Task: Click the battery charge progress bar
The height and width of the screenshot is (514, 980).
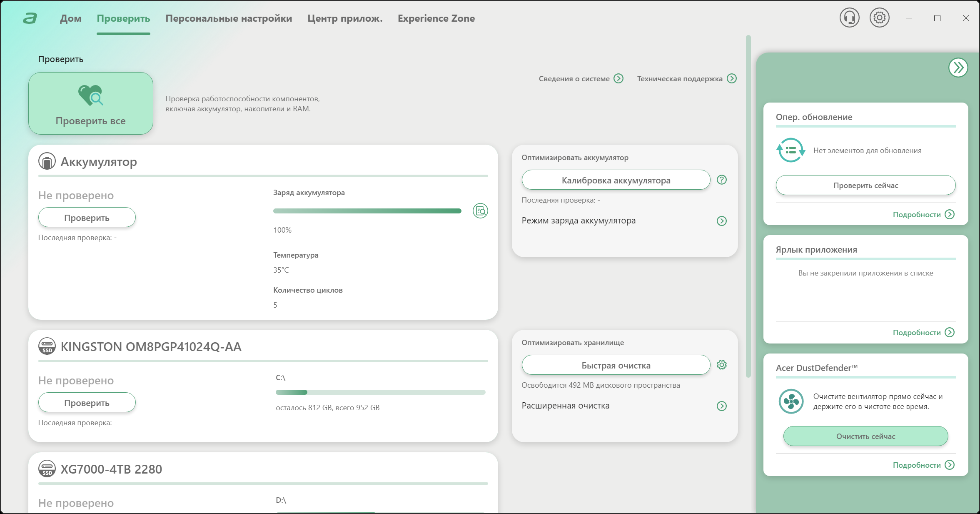Action: [367, 211]
